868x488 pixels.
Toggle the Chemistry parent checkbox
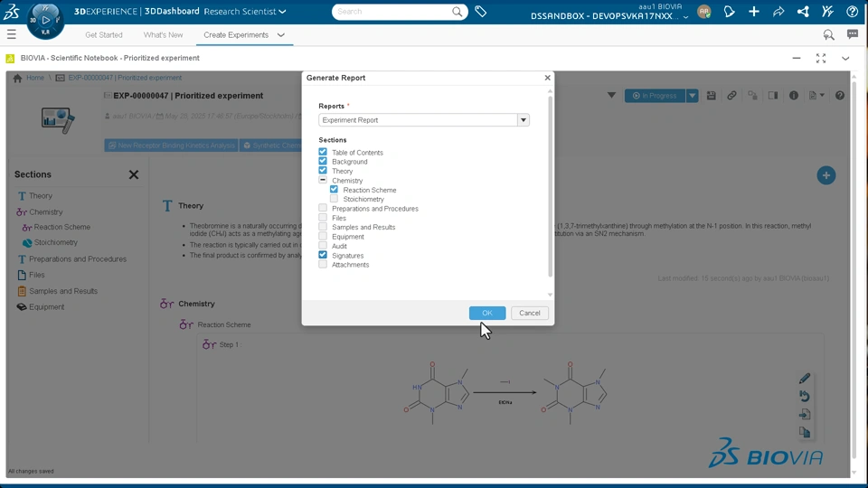[x=323, y=180]
